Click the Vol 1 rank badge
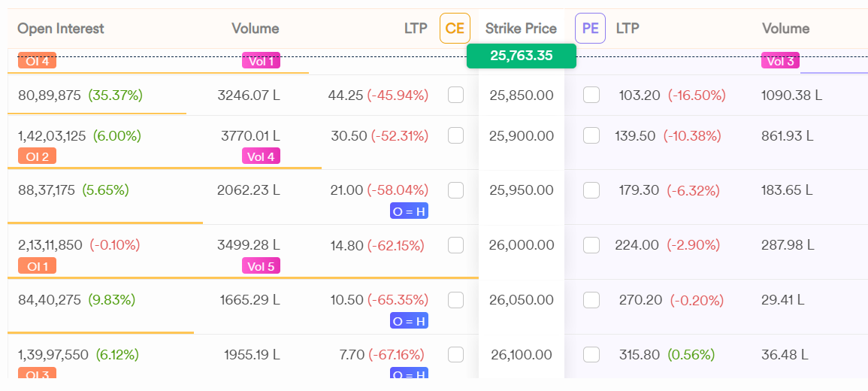 point(261,61)
